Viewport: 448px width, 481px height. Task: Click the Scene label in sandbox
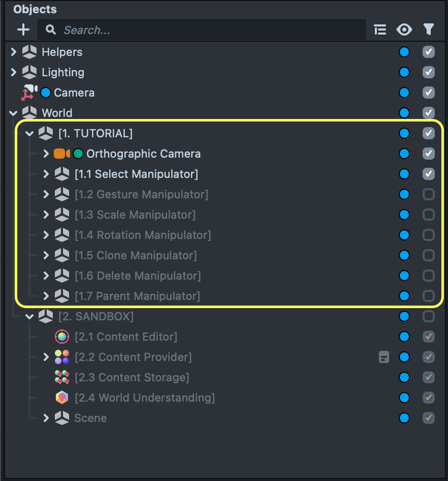coord(90,418)
